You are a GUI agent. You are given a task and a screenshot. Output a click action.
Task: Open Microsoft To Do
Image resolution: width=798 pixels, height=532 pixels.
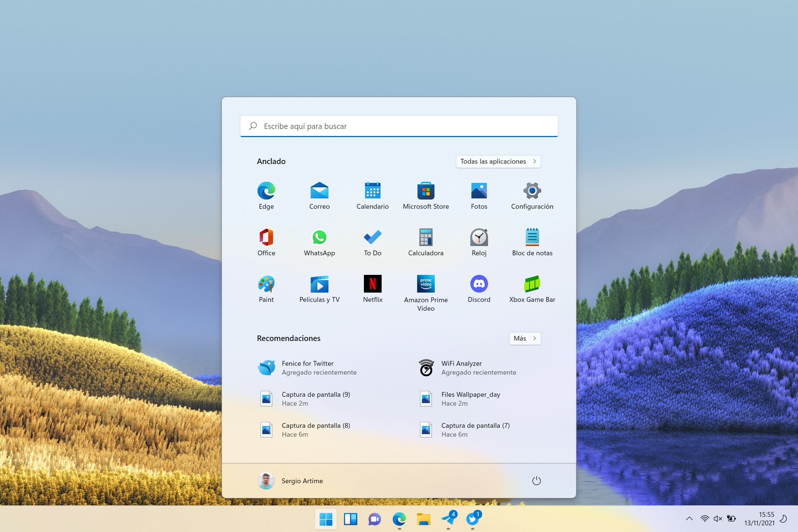(372, 241)
